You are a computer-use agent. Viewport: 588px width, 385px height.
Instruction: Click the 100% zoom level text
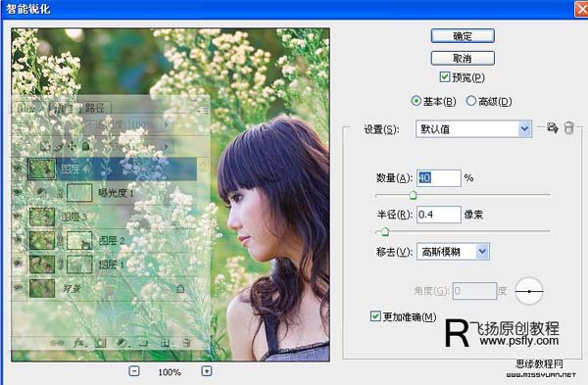[170, 372]
